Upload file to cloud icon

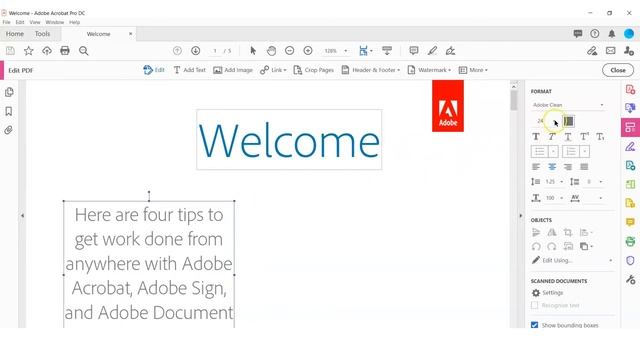point(47,51)
